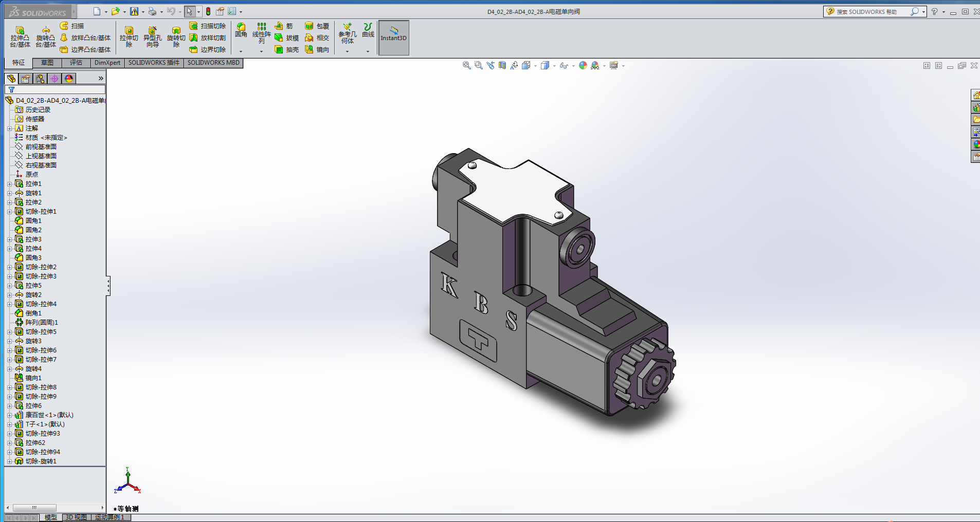
Task: Toggle the Instant3D button
Action: tap(393, 38)
